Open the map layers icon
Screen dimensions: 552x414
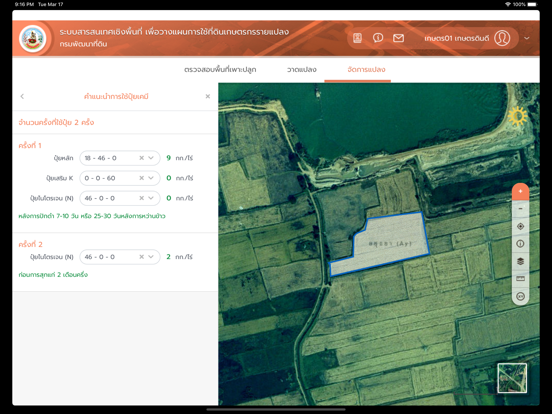click(520, 261)
